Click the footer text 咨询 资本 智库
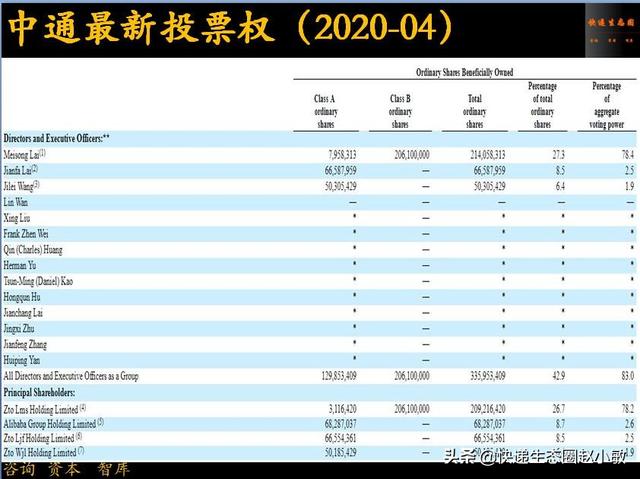The width and height of the screenshot is (640, 479). click(67, 470)
